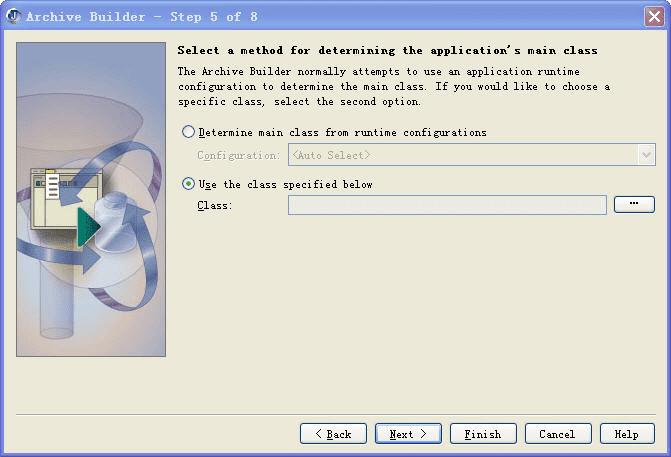Go back with the Back button

(333, 434)
